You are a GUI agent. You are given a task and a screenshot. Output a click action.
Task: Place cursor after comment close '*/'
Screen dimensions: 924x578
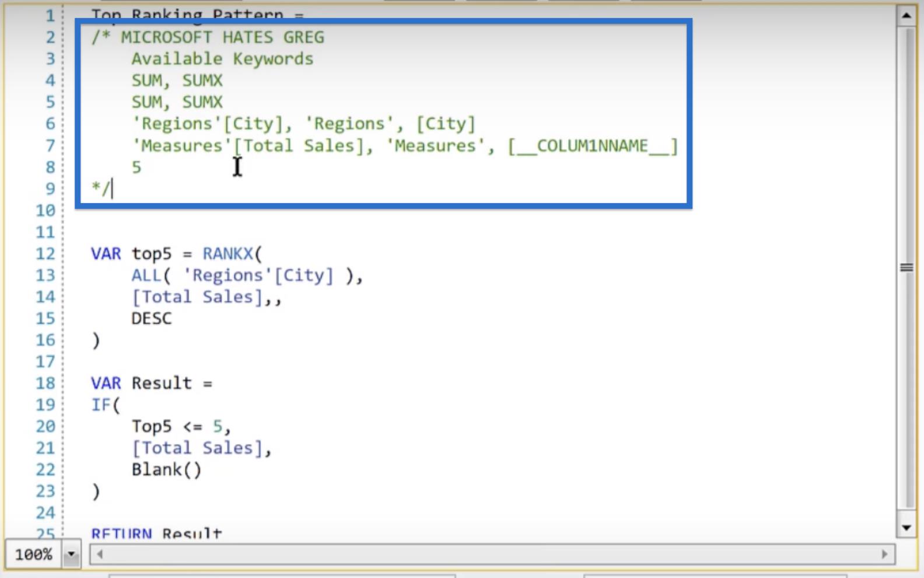111,189
